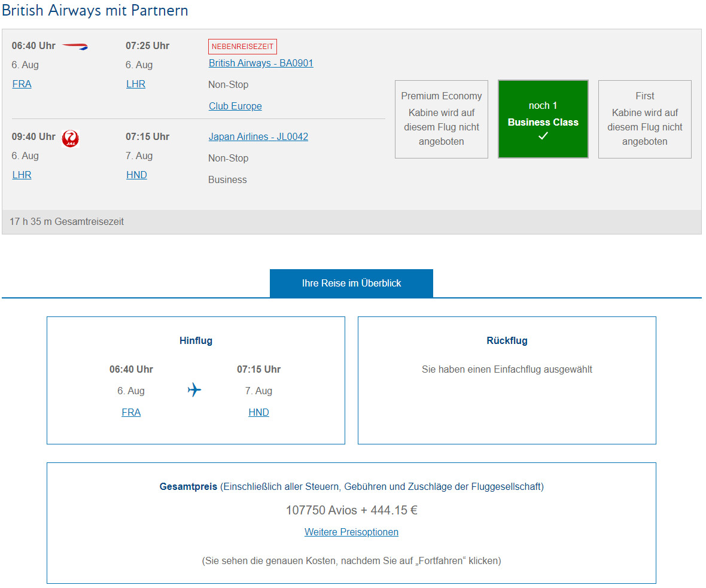Click the NEBENREISEZEIT red badge
The height and width of the screenshot is (588, 706).
(242, 47)
